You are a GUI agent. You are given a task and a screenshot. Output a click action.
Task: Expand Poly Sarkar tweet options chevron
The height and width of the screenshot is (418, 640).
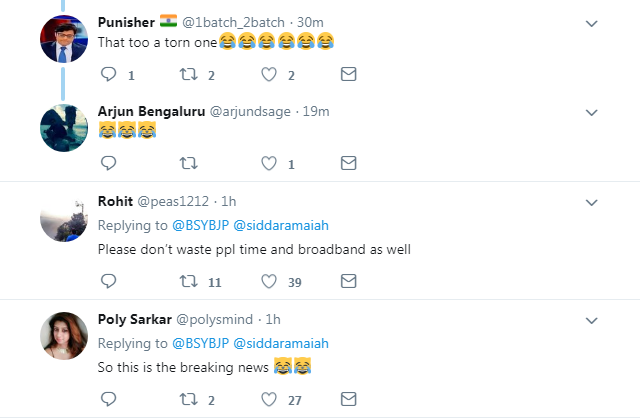coord(591,320)
